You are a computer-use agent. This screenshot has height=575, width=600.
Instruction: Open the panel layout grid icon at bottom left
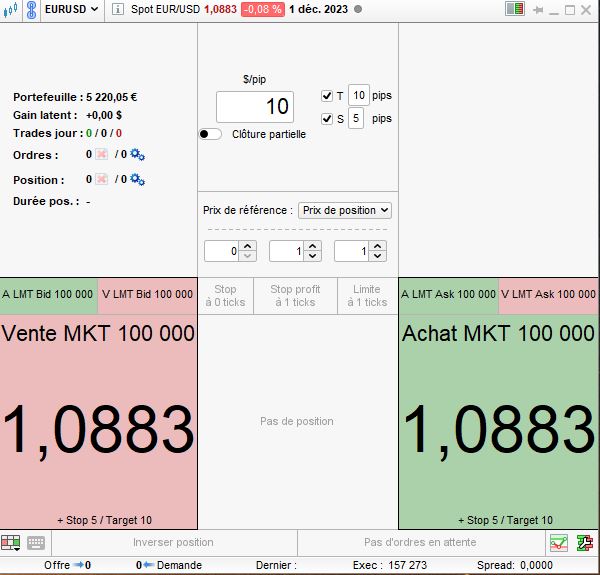[x=10, y=543]
